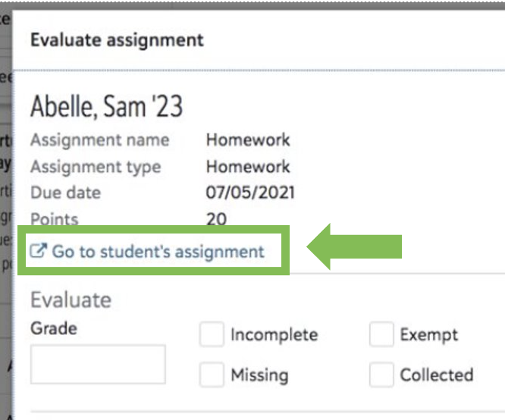Mark the assignment as Collected
Screen dimensions: 505x420
point(381,374)
